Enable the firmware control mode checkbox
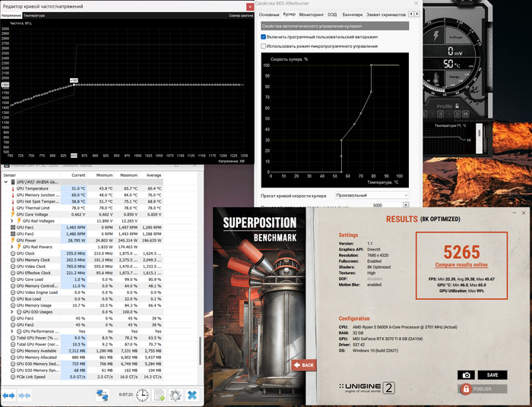The height and width of the screenshot is (407, 532). pyautogui.click(x=263, y=46)
